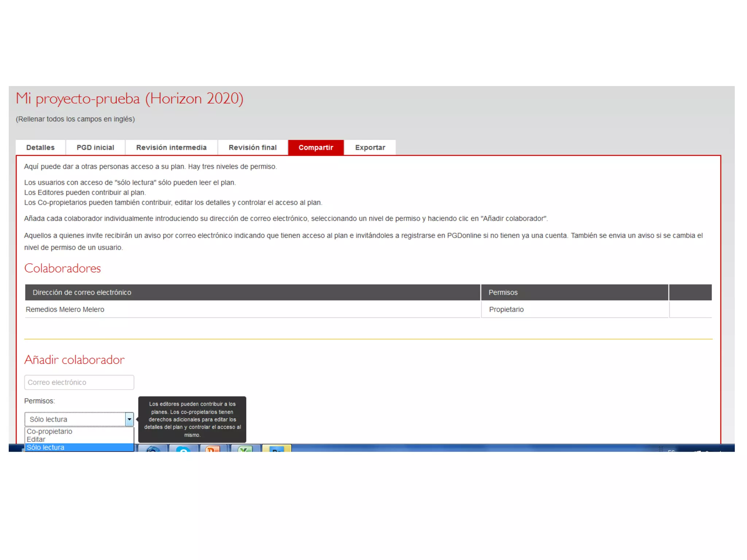Open the Permisos dropdown arrow
The image size is (747, 560).
(x=129, y=419)
